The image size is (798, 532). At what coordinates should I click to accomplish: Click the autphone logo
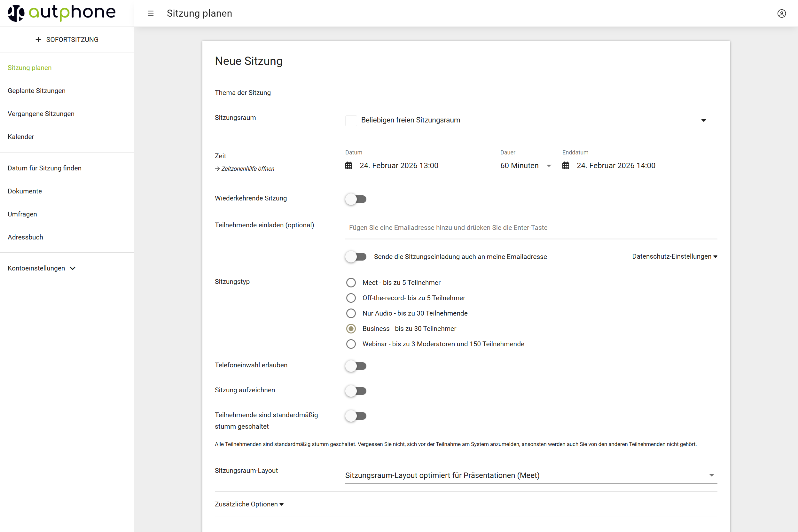(x=61, y=13)
